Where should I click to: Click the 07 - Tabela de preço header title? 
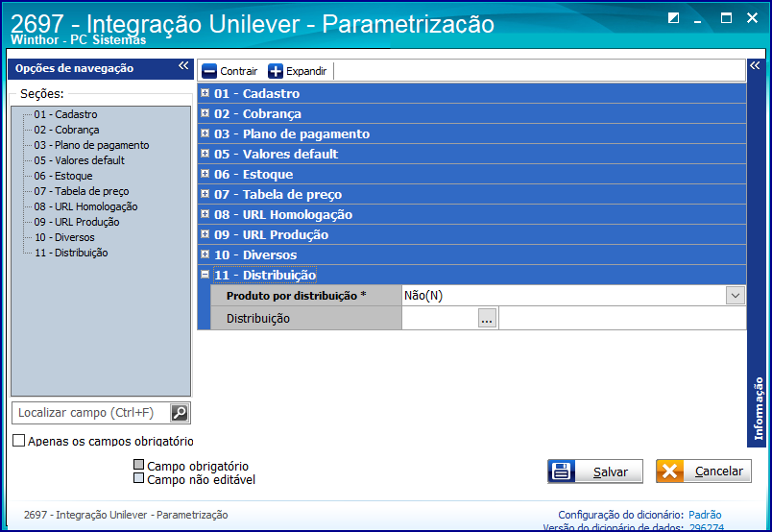277,194
